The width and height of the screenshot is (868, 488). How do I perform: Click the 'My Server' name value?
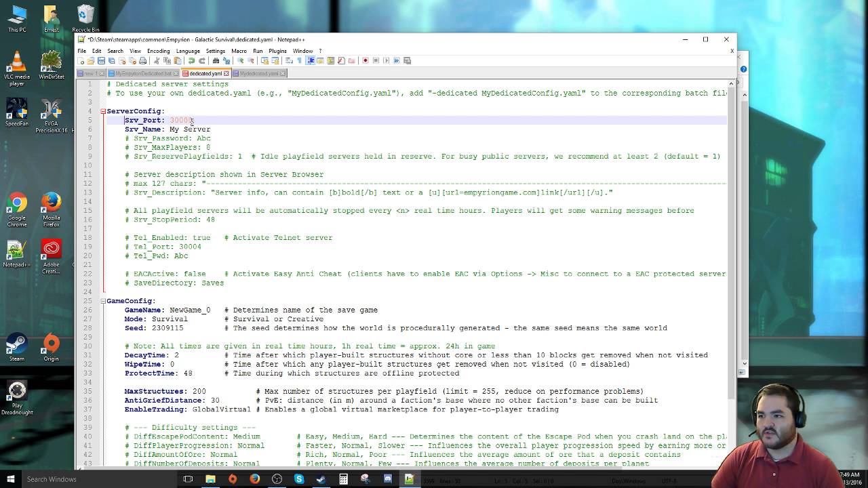(190, 129)
